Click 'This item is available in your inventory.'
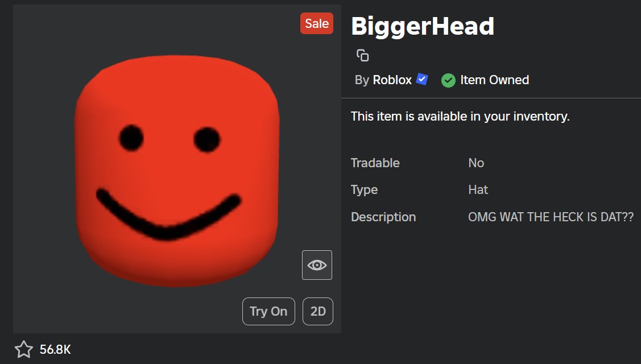 pos(460,117)
